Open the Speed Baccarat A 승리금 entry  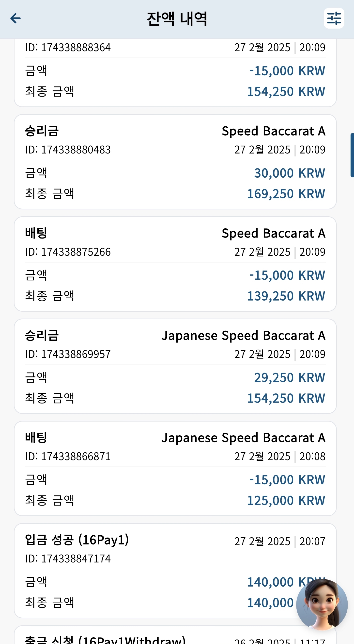[175, 162]
